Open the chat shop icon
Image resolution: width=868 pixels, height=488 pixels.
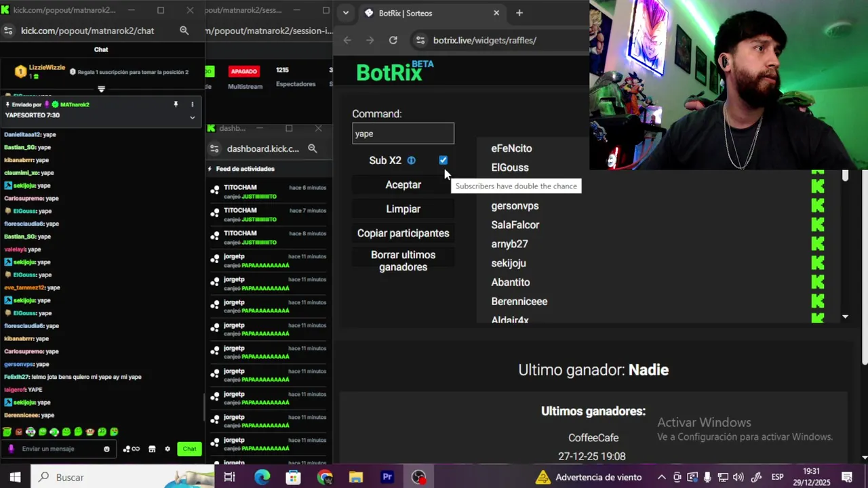pyautogui.click(x=152, y=449)
